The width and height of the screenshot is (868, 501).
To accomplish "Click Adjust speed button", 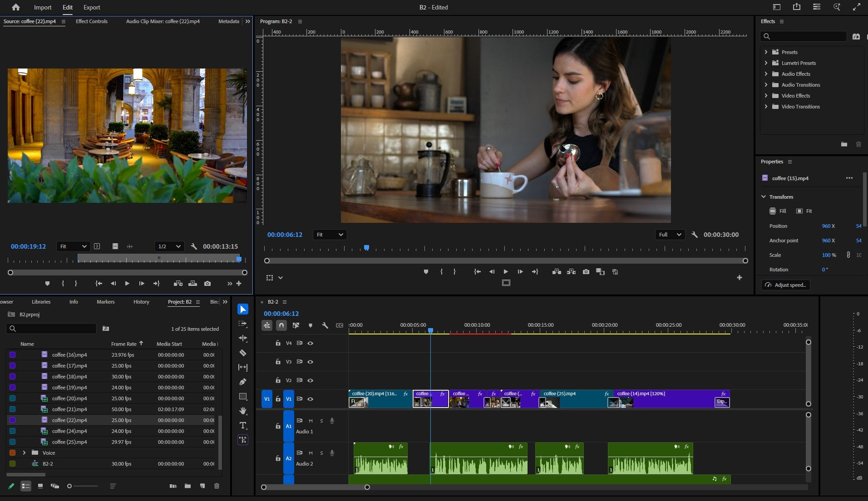I will (x=786, y=285).
